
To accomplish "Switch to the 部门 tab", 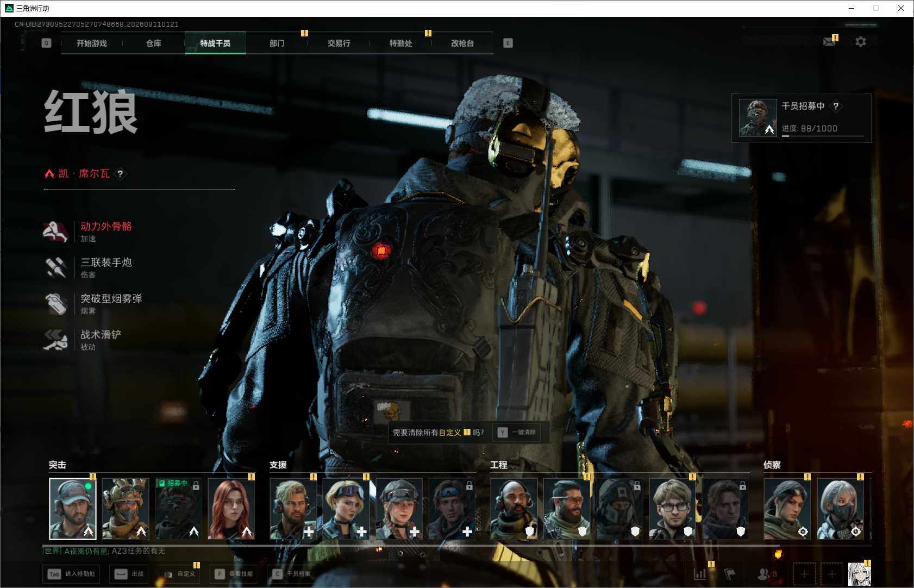I will point(277,43).
